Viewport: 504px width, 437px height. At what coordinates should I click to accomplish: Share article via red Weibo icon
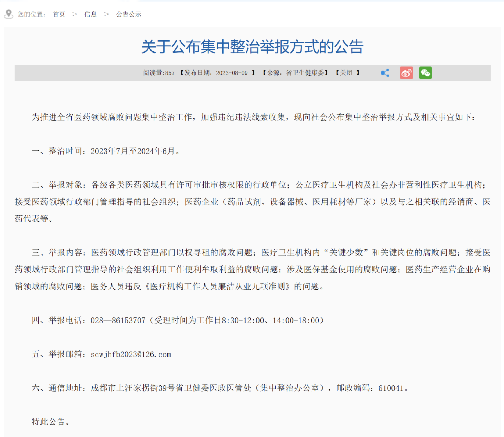tap(406, 73)
